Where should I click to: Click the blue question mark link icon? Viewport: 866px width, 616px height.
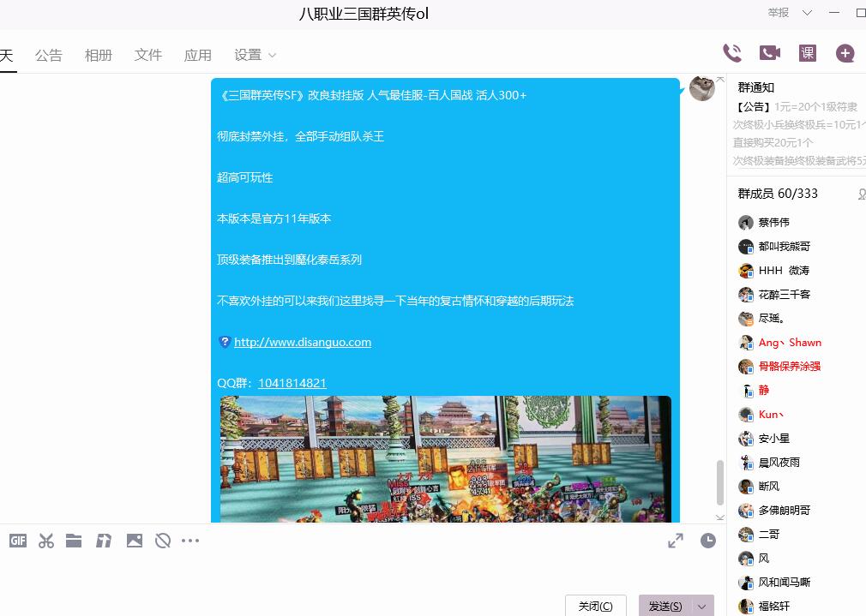click(225, 342)
